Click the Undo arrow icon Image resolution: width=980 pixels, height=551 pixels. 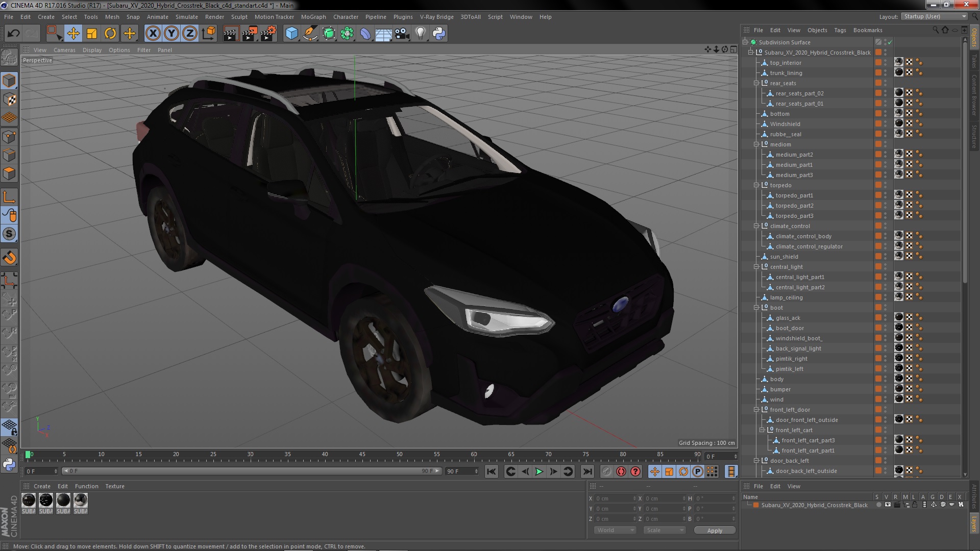13,34
